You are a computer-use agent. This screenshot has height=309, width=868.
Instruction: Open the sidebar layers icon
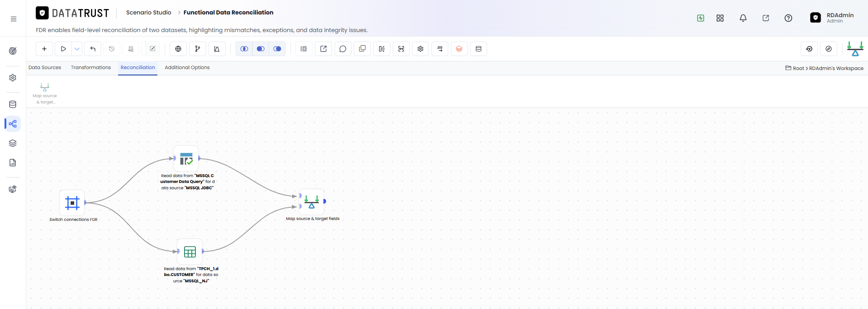tap(13, 143)
